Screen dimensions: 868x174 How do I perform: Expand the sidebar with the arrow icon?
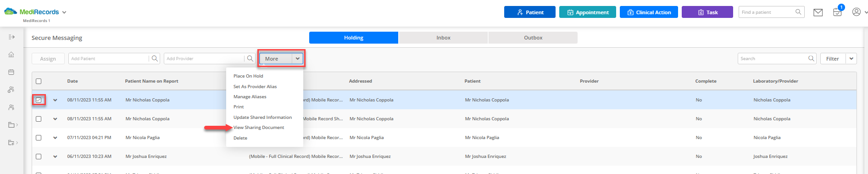pos(11,37)
